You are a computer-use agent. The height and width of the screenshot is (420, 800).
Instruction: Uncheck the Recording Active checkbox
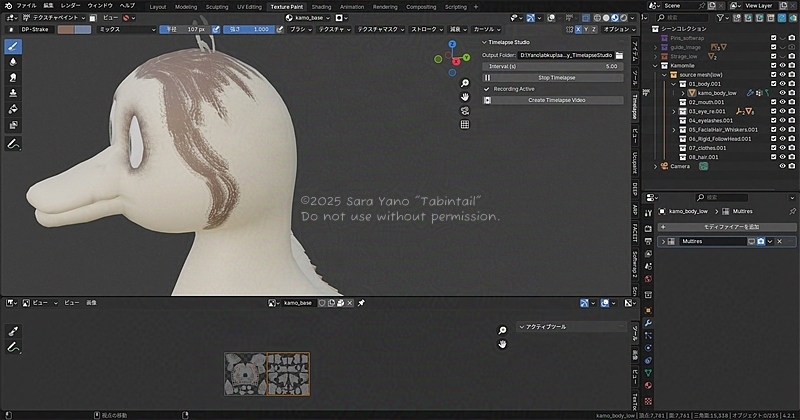click(487, 89)
